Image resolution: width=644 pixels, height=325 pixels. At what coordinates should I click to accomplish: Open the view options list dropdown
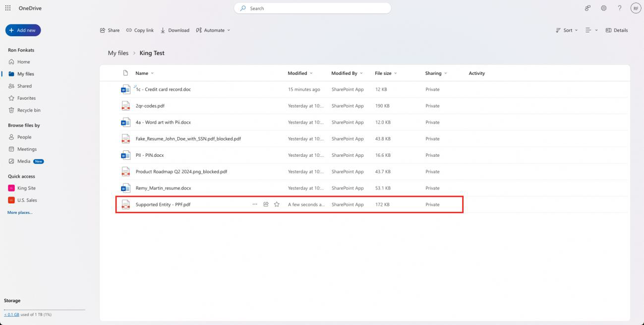click(591, 30)
